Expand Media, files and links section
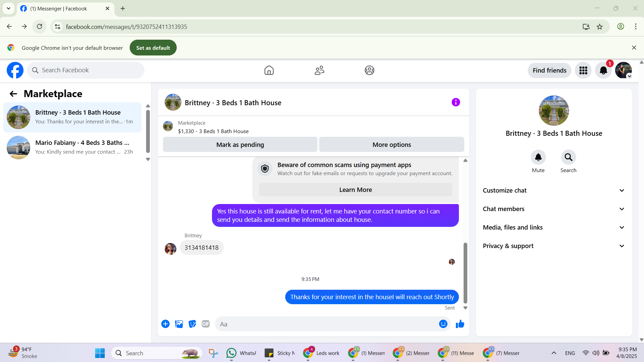Screen dimensions: 644x362 pyautogui.click(x=554, y=228)
